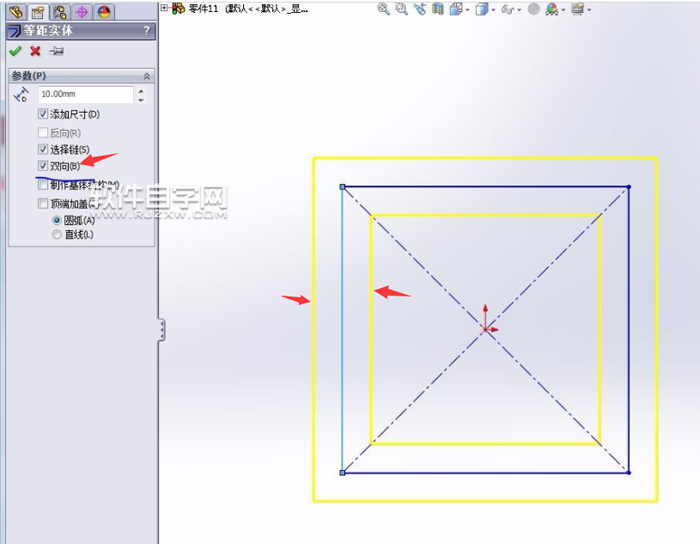Screen dimensions: 700x544
Task: Open the Apply Scene dropdown arrow
Action: [x=563, y=10]
